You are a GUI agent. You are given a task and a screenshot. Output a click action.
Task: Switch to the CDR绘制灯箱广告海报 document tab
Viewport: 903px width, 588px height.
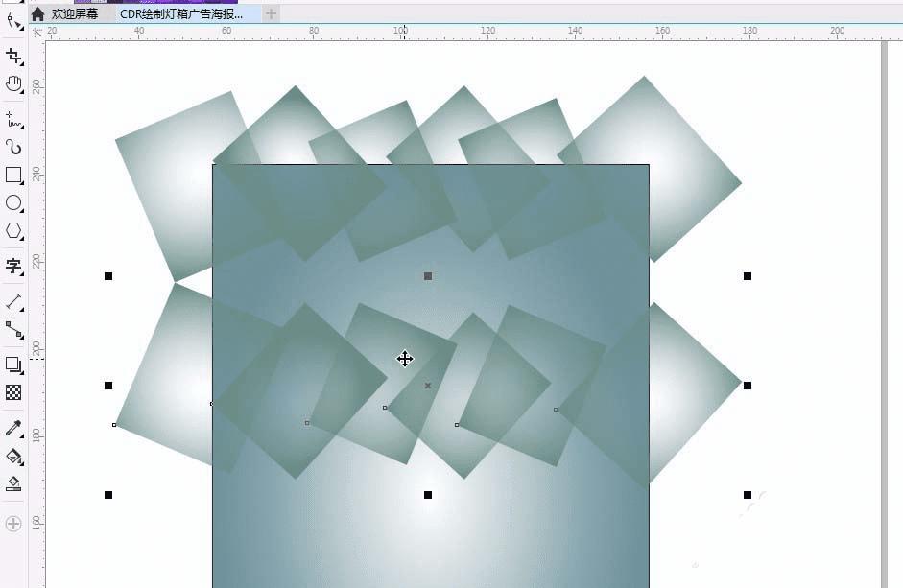[x=181, y=13]
